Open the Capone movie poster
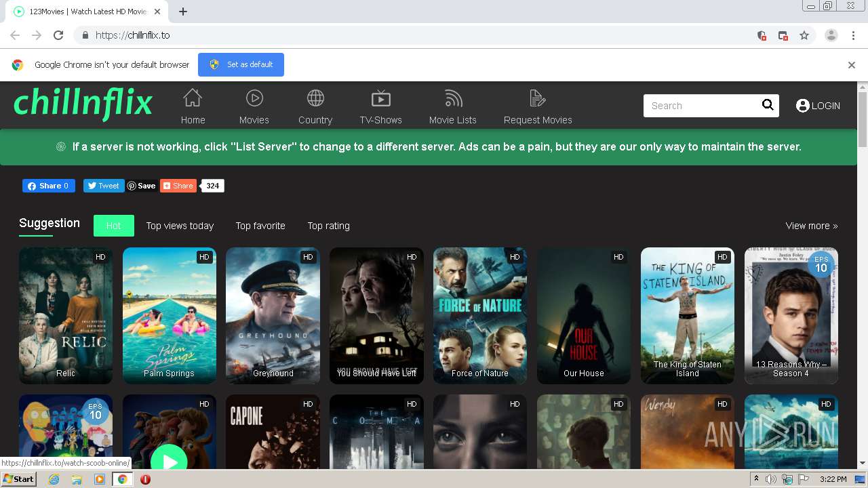 click(x=273, y=432)
